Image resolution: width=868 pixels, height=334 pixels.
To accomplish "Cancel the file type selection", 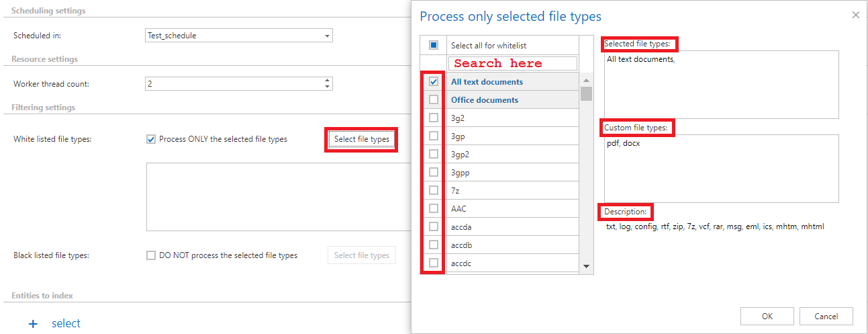I will click(x=826, y=316).
